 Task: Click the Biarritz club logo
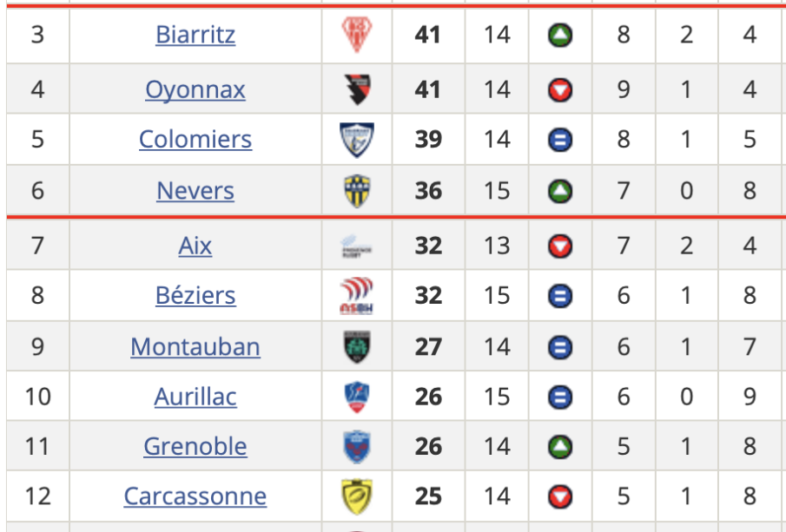pos(357,36)
